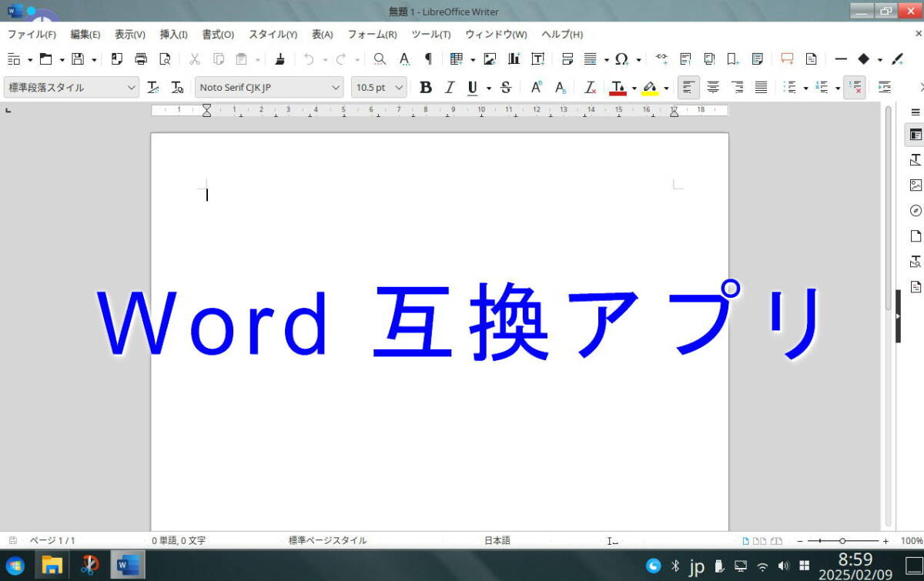Click the Insert Comment icon
Image resolution: width=924 pixels, height=581 pixels.
(787, 58)
